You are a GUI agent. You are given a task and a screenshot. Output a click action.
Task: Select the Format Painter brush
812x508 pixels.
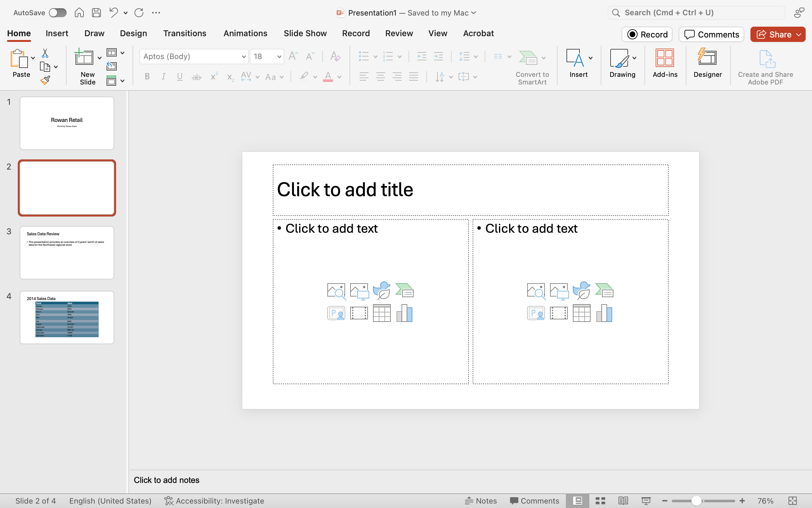[x=45, y=80]
